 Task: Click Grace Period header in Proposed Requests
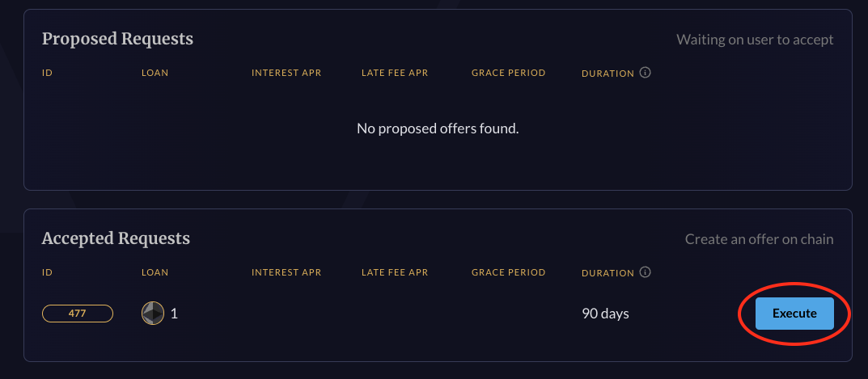pos(508,73)
